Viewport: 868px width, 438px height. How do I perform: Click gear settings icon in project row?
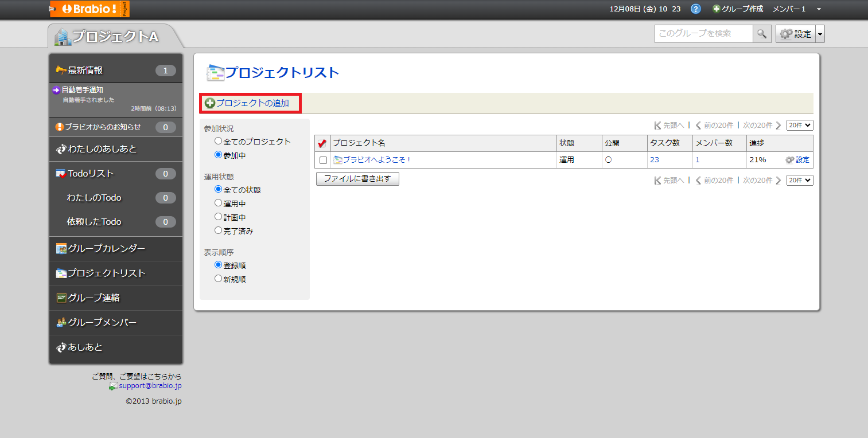(789, 160)
